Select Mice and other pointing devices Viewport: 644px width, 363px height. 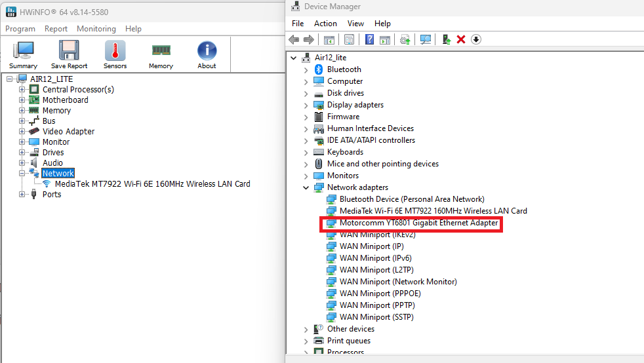click(383, 164)
